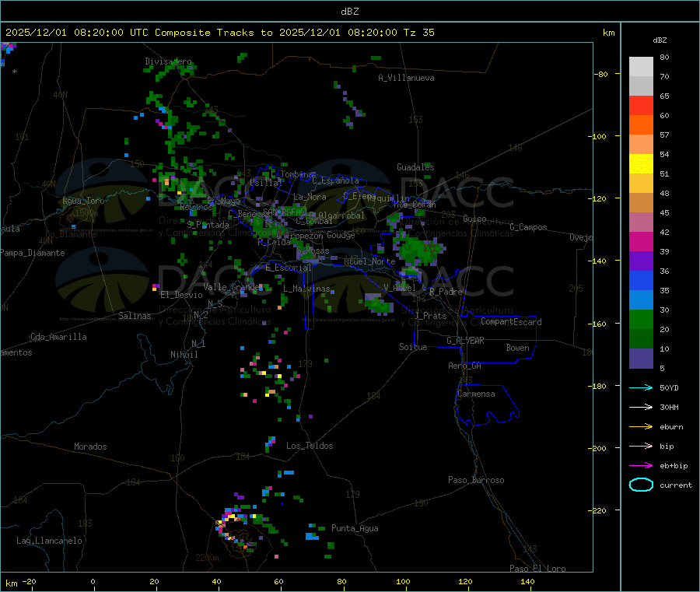Click the 'Divisadero' map label
This screenshot has width=700, height=592.
[x=168, y=61]
